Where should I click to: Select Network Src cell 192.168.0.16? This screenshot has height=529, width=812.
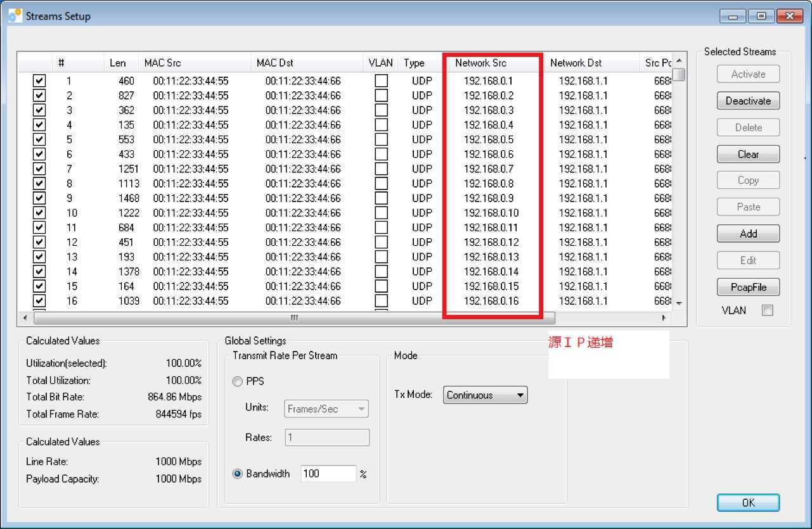(x=491, y=301)
